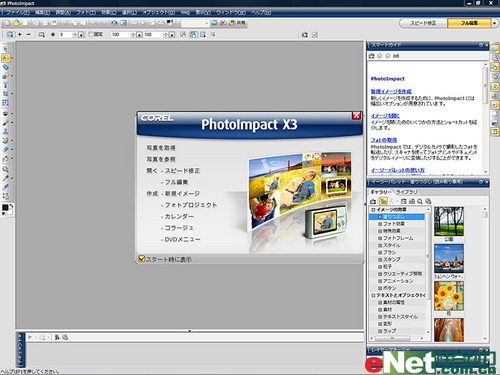
Task: Click 新規イメージ in the welcome dialog
Action: point(182,193)
